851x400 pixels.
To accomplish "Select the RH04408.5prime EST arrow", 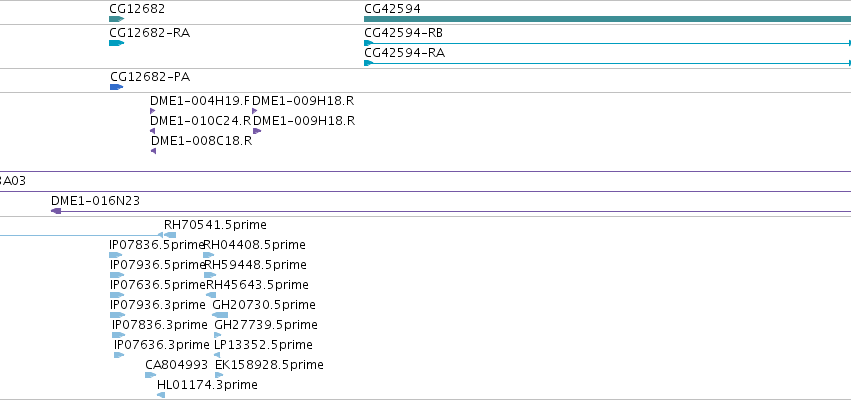I will coord(209,255).
